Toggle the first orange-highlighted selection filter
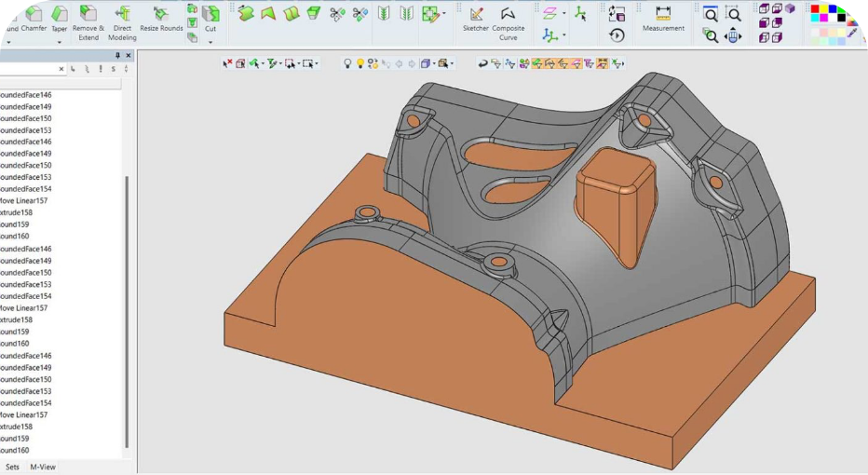The image size is (868, 475). pyautogui.click(x=537, y=63)
